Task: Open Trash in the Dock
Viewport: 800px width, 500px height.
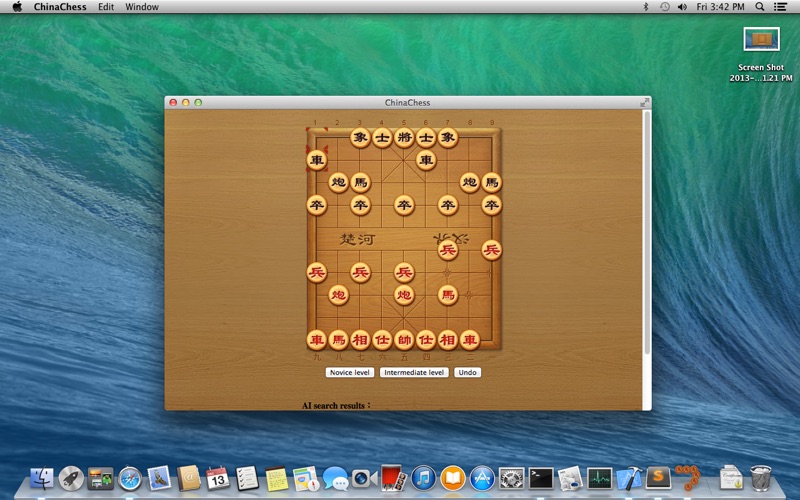Action: click(761, 479)
